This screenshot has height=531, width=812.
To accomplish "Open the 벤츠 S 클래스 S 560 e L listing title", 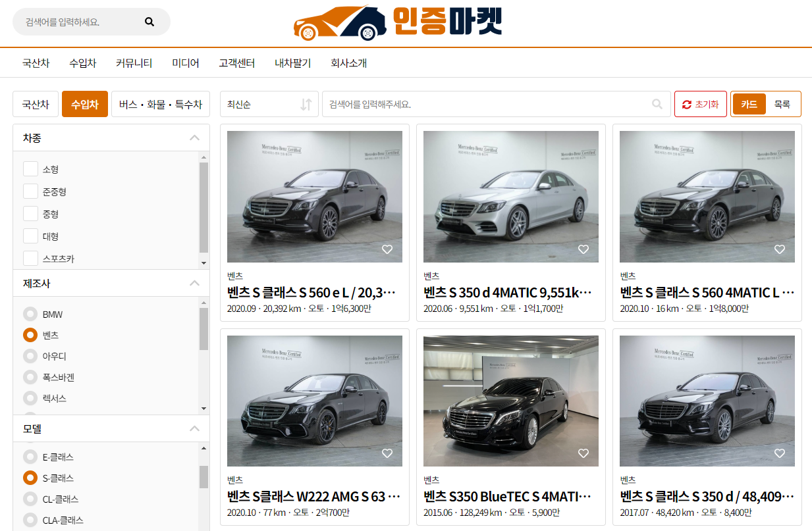I will pos(313,292).
